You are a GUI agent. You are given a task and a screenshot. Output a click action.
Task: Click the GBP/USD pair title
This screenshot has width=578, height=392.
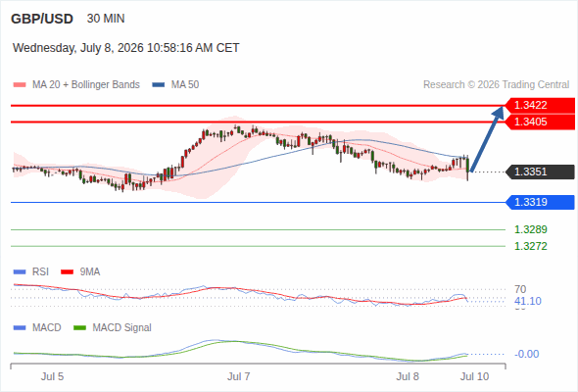[x=42, y=19]
